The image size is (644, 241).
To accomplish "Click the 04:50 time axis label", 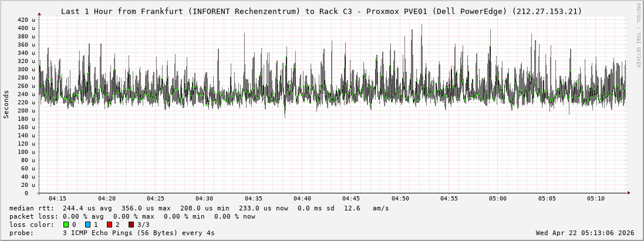I will click(x=400, y=199).
